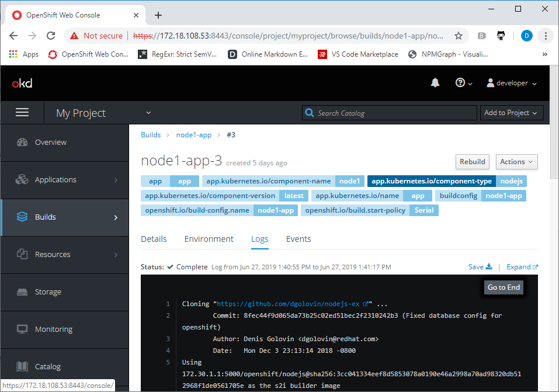559x392 pixels.
Task: Open Applications from the sidebar icon
Action: click(22, 179)
